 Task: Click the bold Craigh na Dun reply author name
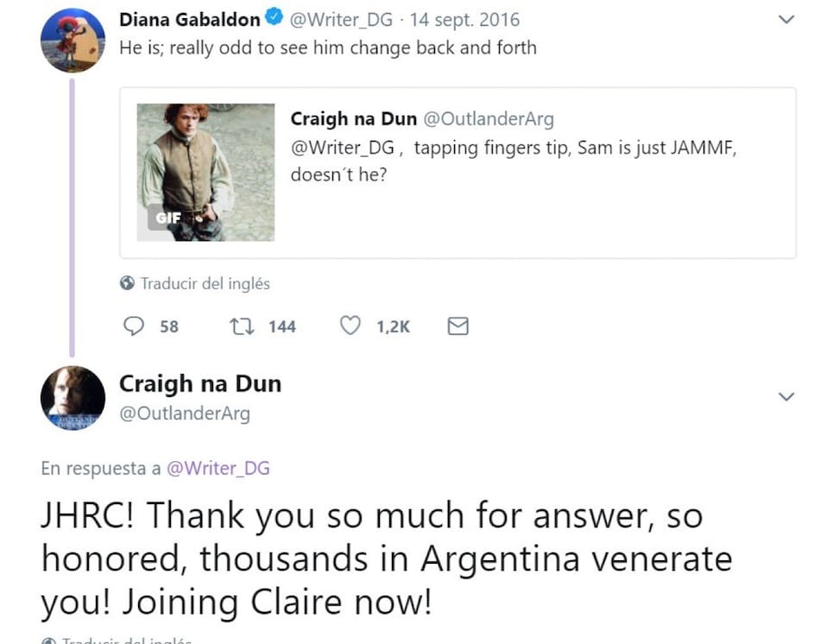[x=199, y=383]
